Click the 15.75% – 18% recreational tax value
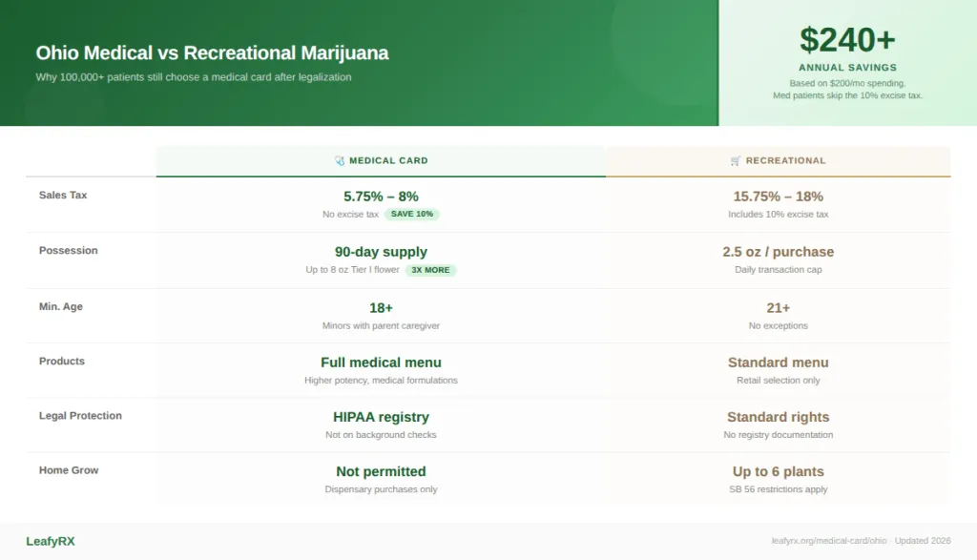This screenshot has width=977, height=560. [x=779, y=197]
